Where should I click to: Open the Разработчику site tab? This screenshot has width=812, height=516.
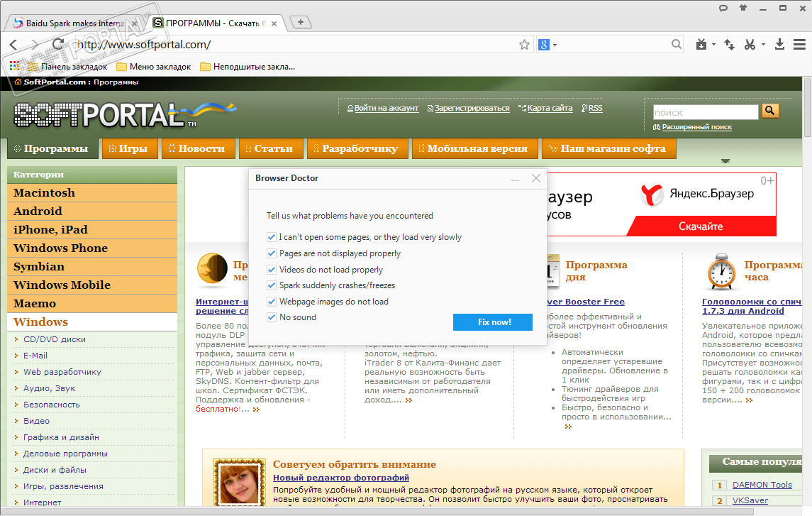point(357,148)
